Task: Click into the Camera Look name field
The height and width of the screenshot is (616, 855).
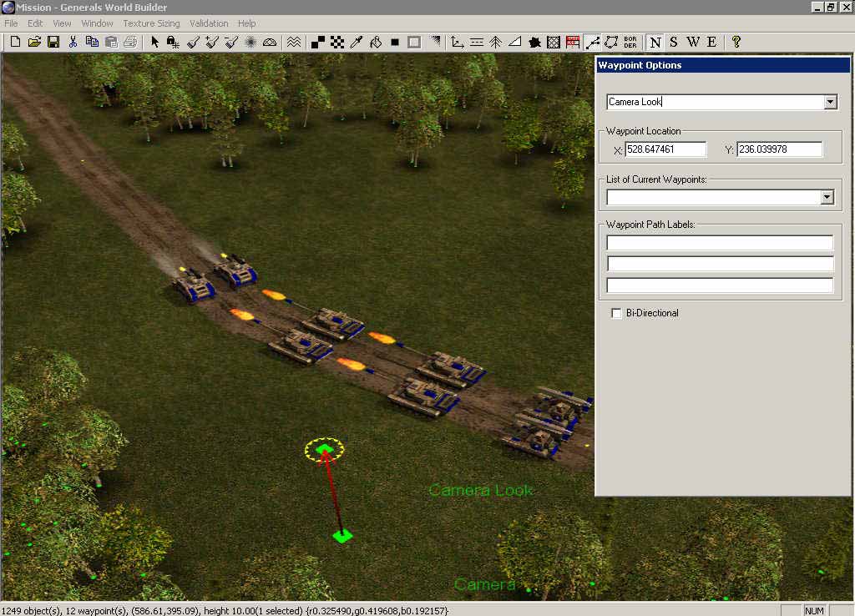Action: click(x=715, y=102)
